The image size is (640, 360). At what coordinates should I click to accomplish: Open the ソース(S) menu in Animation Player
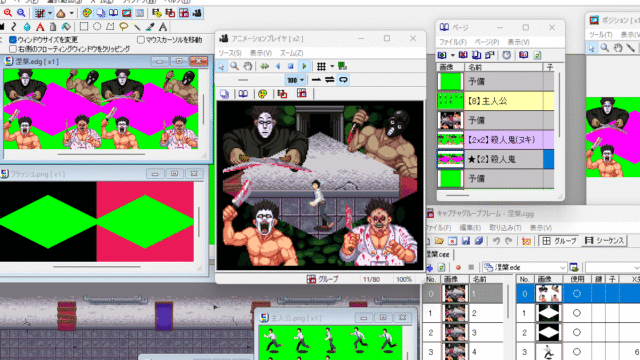pyautogui.click(x=230, y=53)
